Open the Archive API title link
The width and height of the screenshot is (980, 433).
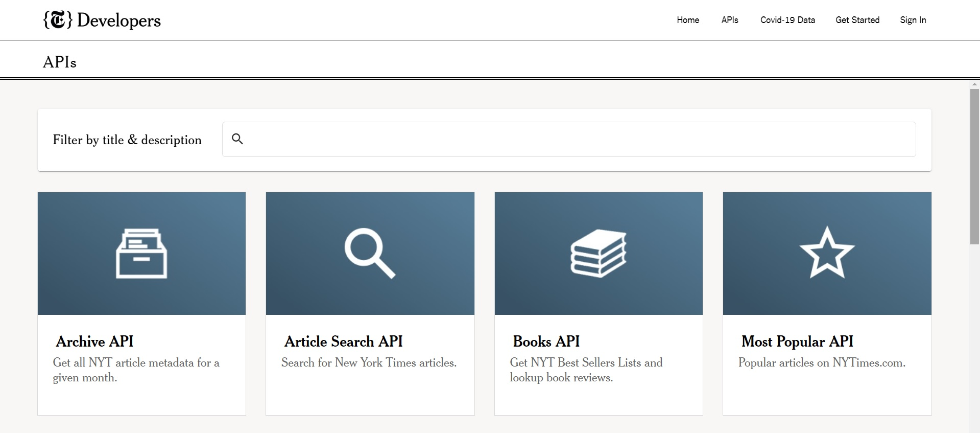[95, 341]
